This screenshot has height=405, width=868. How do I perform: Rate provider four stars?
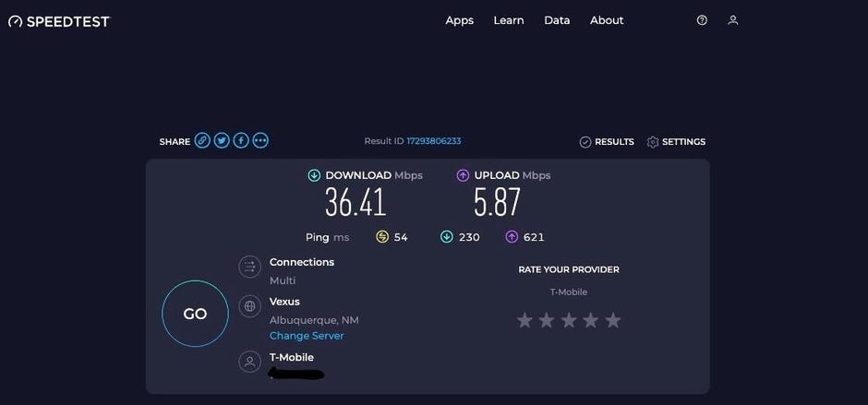591,320
